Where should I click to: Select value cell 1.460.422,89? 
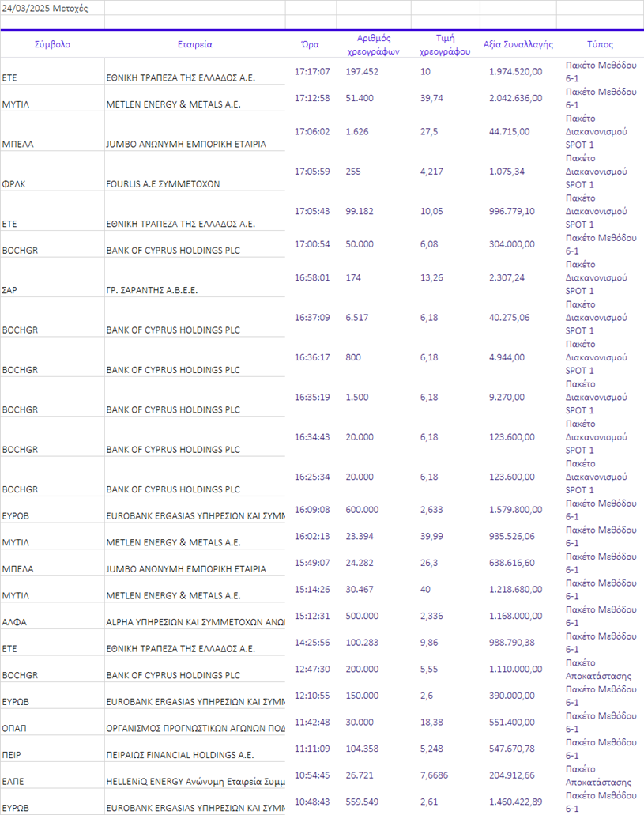(515, 802)
